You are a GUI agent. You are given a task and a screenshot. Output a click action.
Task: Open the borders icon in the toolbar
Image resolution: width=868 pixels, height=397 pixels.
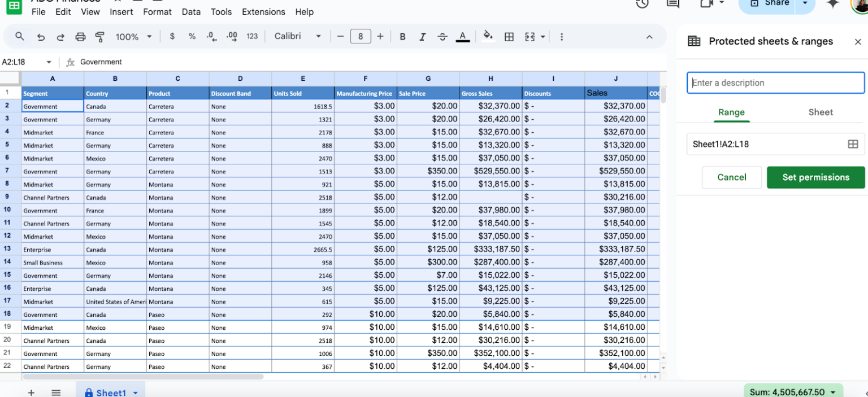pos(509,36)
